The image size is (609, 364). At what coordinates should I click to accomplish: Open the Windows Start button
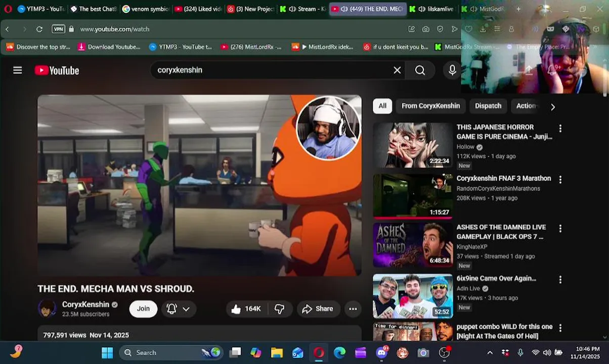click(107, 353)
